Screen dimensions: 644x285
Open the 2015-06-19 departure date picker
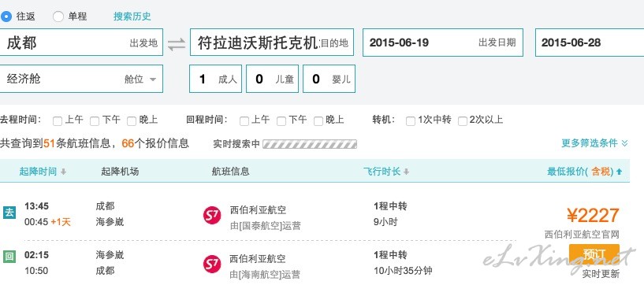443,43
